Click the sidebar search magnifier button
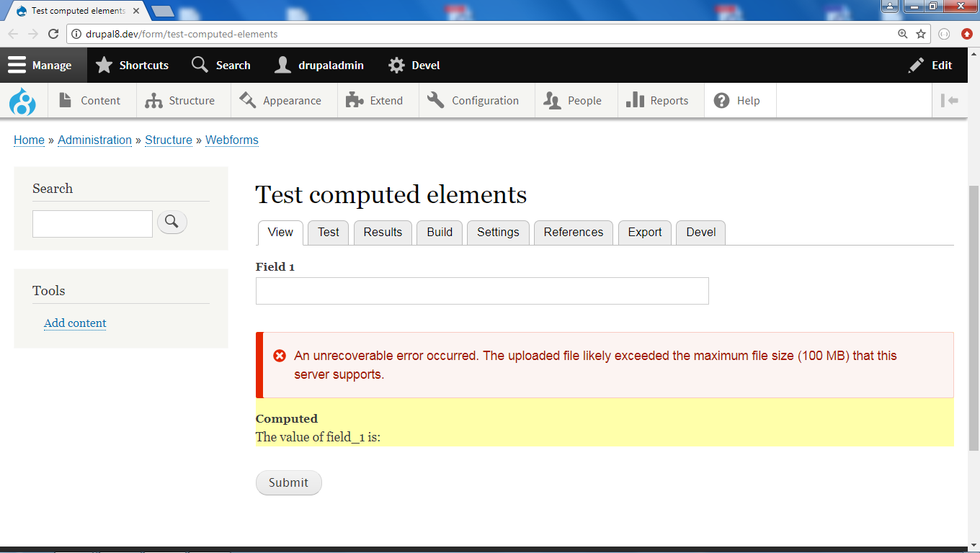The image size is (980, 553). pyautogui.click(x=171, y=222)
